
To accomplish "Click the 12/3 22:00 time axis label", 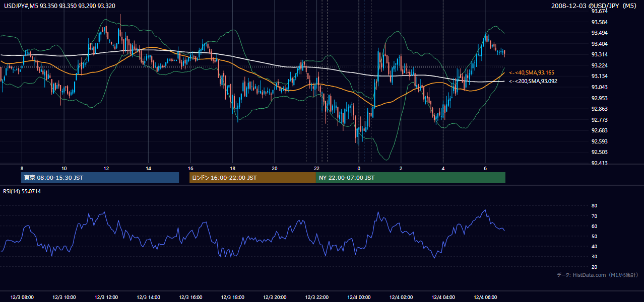I will pos(316,297).
